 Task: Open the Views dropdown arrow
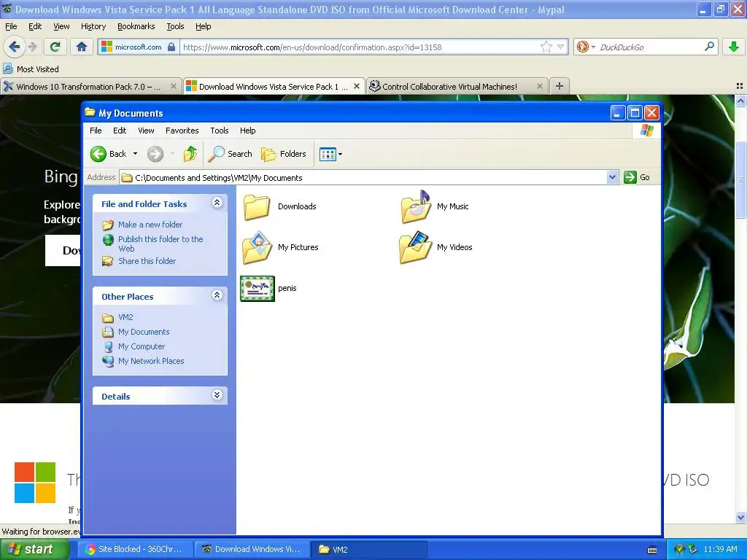[340, 155]
